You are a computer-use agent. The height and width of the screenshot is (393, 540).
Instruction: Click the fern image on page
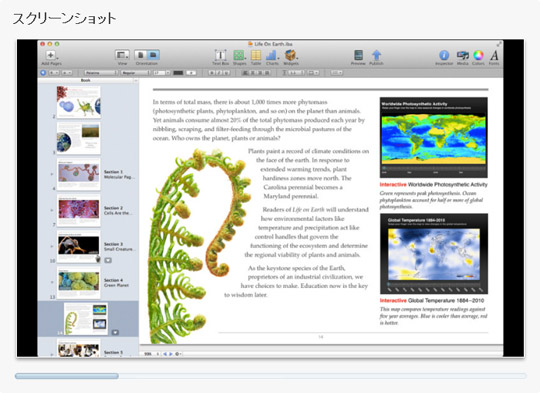(x=200, y=246)
